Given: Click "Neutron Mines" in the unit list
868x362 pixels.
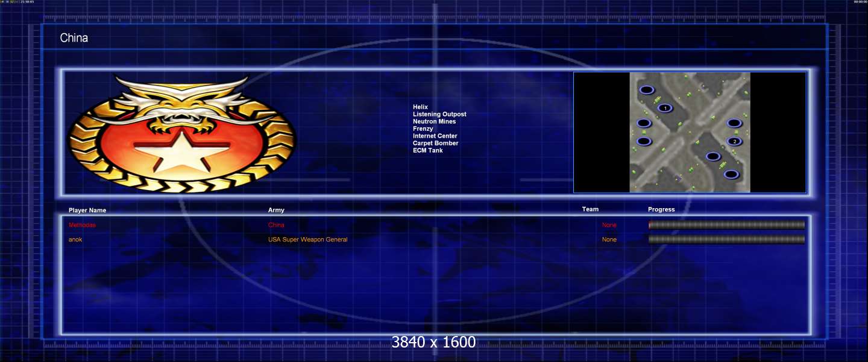Looking at the screenshot, I should 435,122.
